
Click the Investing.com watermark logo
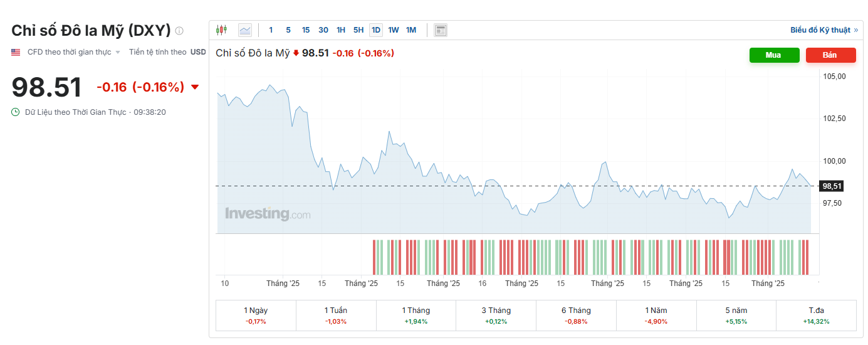268,214
